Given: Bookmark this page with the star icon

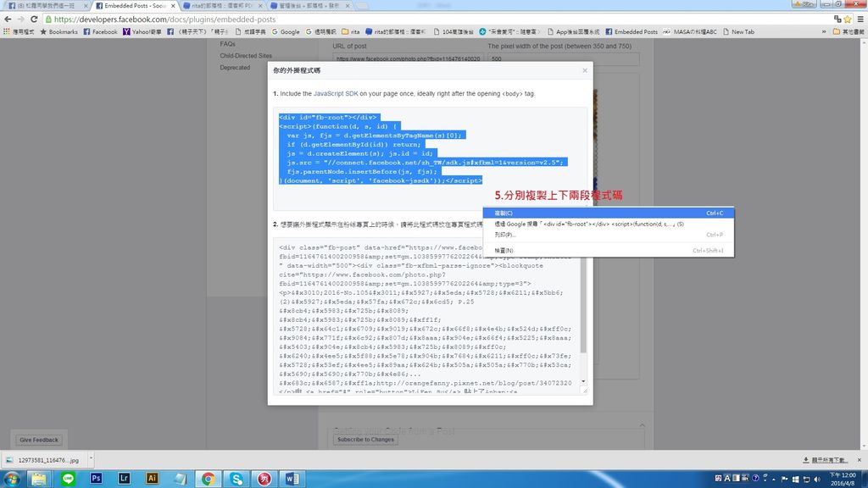Looking at the screenshot, I should click(848, 19).
